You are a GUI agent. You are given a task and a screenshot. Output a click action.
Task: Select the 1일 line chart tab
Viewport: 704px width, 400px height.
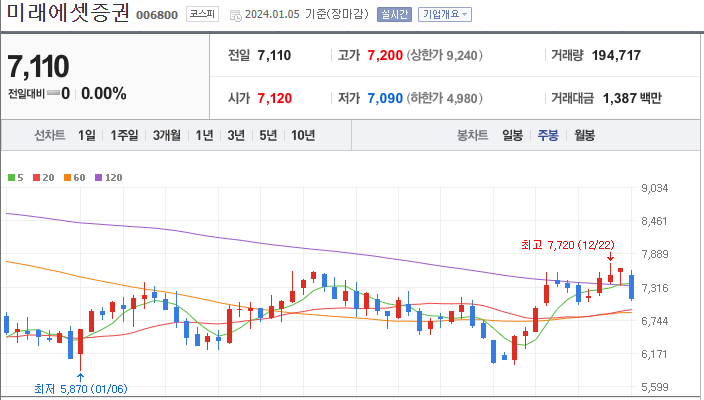pyautogui.click(x=87, y=135)
